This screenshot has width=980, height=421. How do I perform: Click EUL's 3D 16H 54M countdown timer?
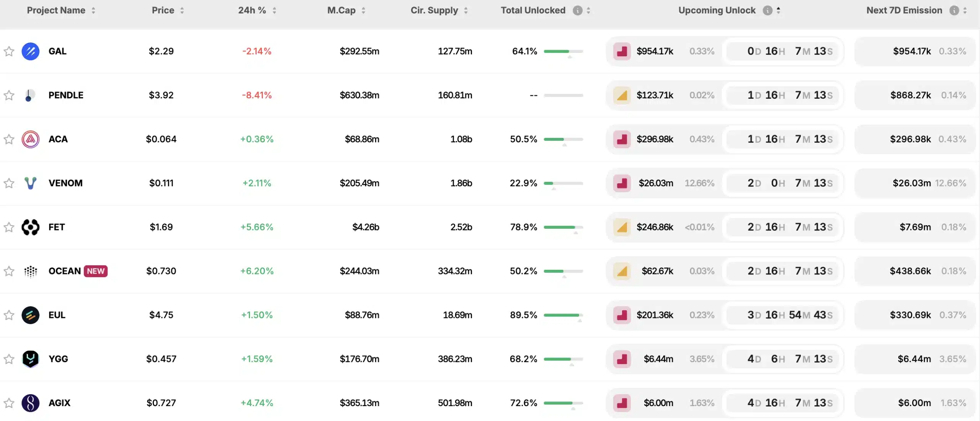pyautogui.click(x=783, y=315)
